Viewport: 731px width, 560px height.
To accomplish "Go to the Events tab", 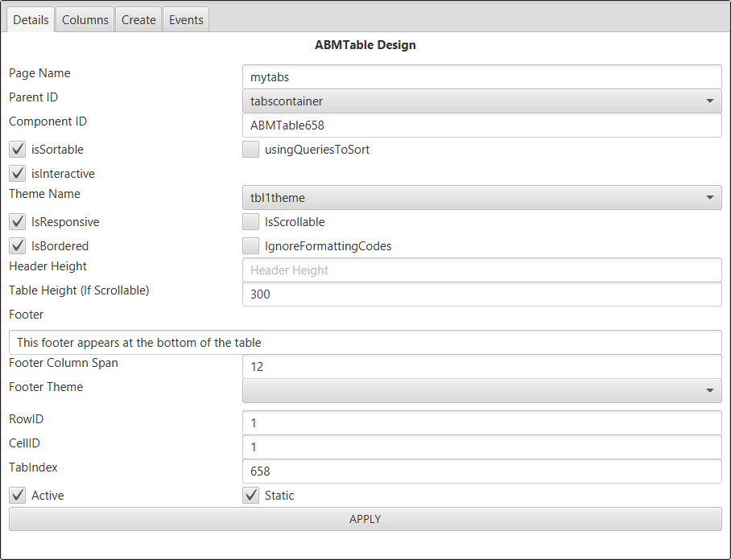I will [x=186, y=20].
